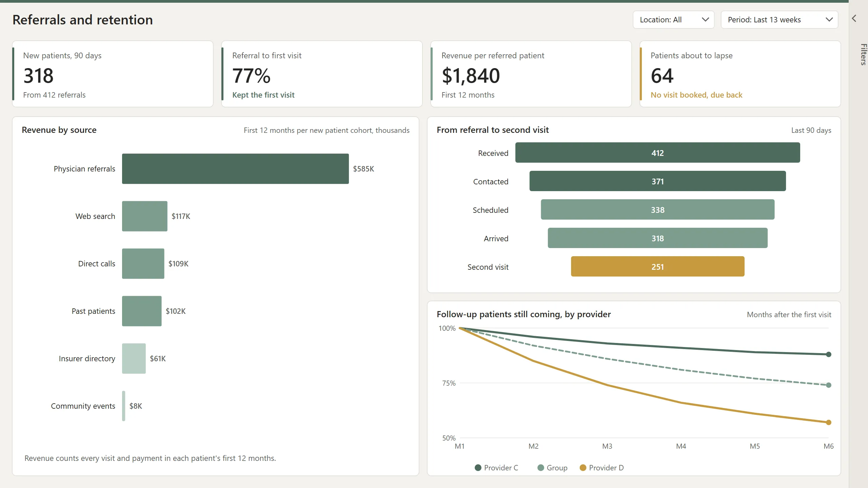Select the Past patients revenue bar
This screenshot has width=868, height=488.
pyautogui.click(x=142, y=311)
